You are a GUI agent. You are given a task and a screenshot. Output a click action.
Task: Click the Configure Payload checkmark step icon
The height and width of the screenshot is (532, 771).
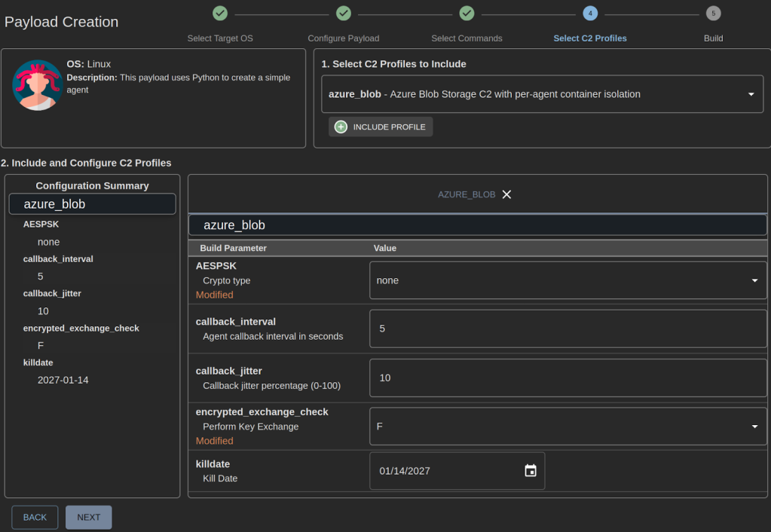[x=344, y=13]
